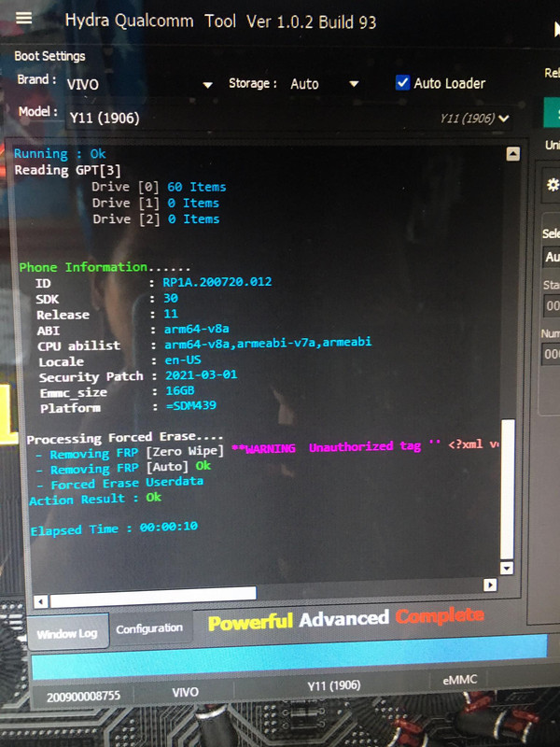Click the horizontal scroll-left arrow
Image resolution: width=560 pixels, height=747 pixels.
pos(41,601)
